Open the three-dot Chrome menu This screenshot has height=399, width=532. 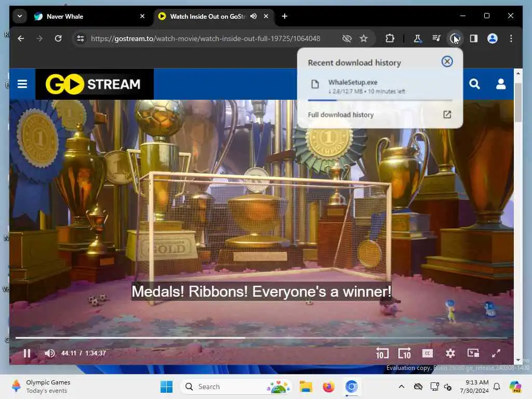511,38
